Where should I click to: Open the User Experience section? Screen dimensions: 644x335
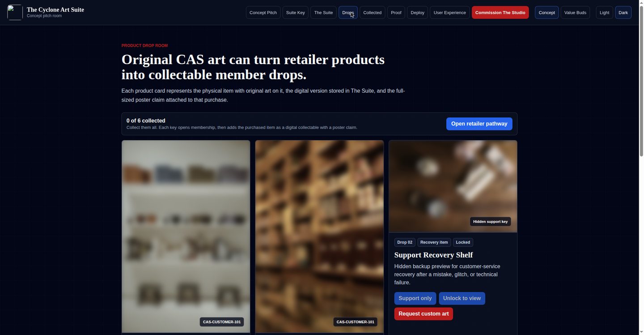(449, 13)
